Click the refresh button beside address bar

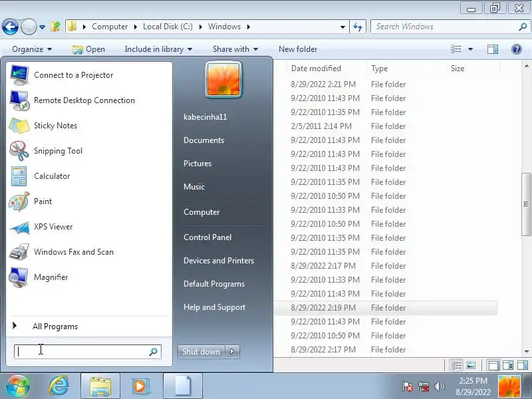pos(358,27)
